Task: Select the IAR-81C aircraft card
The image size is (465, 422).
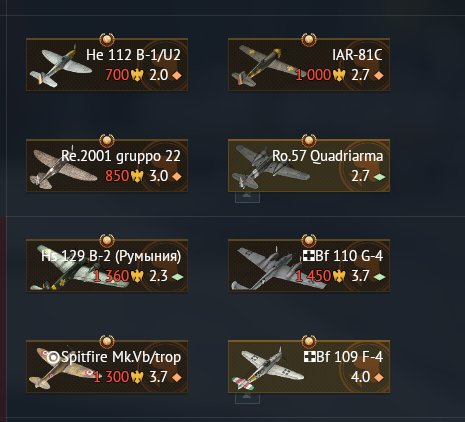Action: tap(309, 65)
